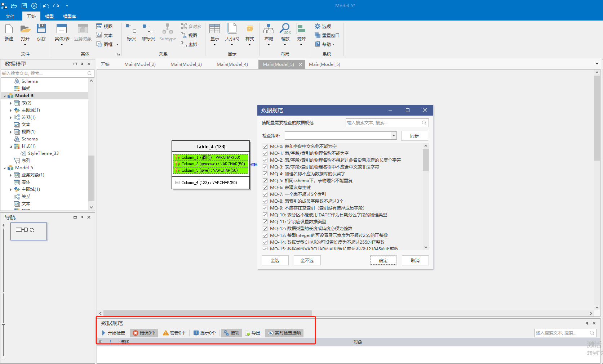This screenshot has height=364, width=603.
Task: Click 重置窗口 reset window icon
Action: click(x=327, y=35)
